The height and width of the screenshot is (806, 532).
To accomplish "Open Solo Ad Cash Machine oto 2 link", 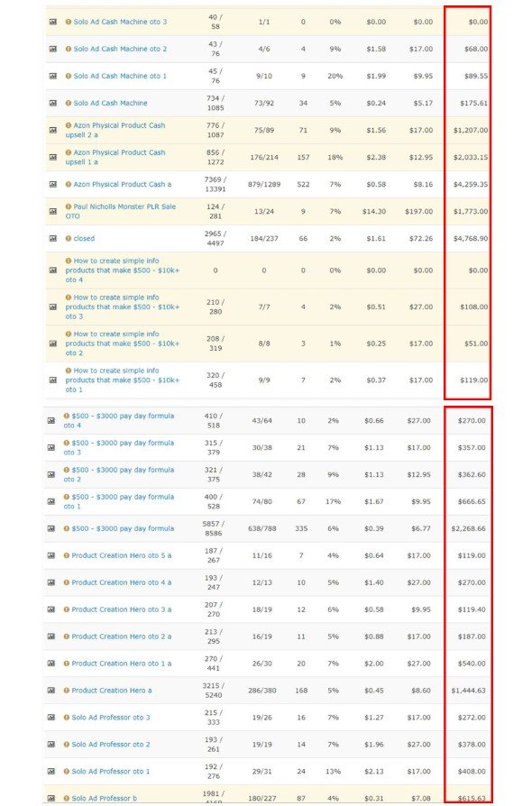I will (x=120, y=49).
